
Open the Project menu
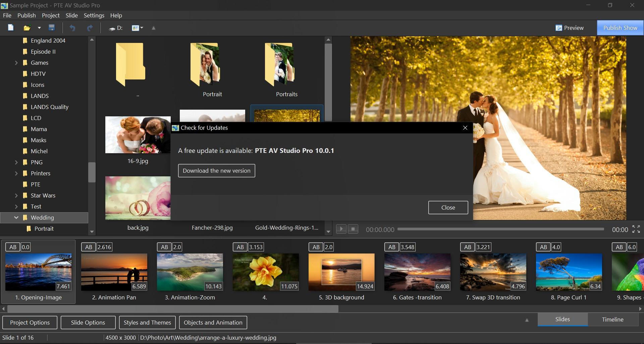pos(51,15)
